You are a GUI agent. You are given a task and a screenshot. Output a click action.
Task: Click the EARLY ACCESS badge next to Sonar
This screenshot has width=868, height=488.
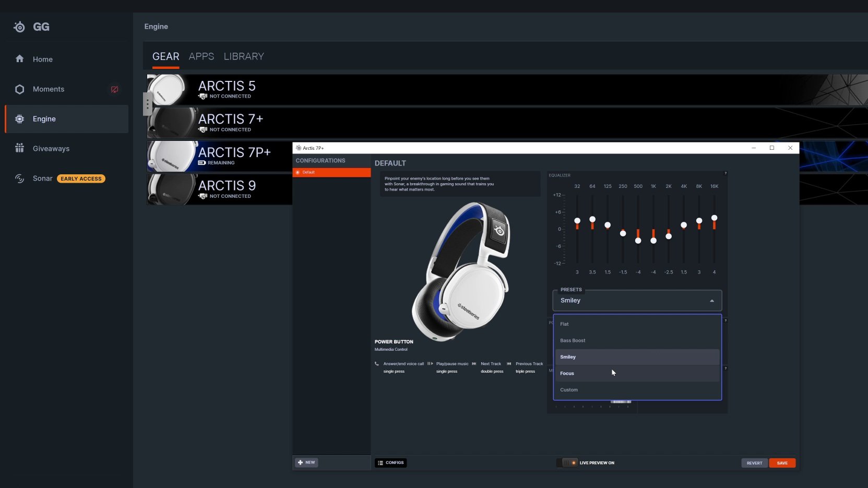pos(81,178)
